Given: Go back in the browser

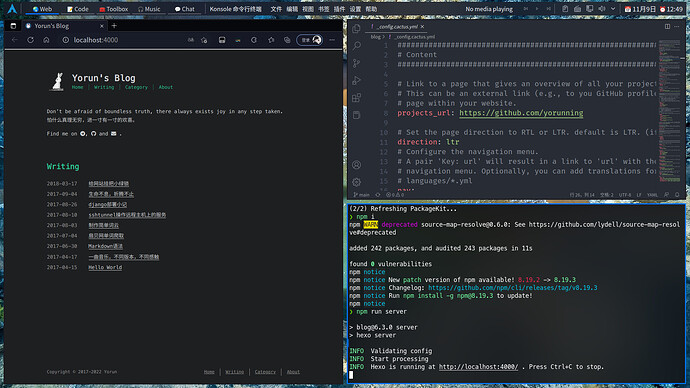Looking at the screenshot, I should pyautogui.click(x=15, y=40).
